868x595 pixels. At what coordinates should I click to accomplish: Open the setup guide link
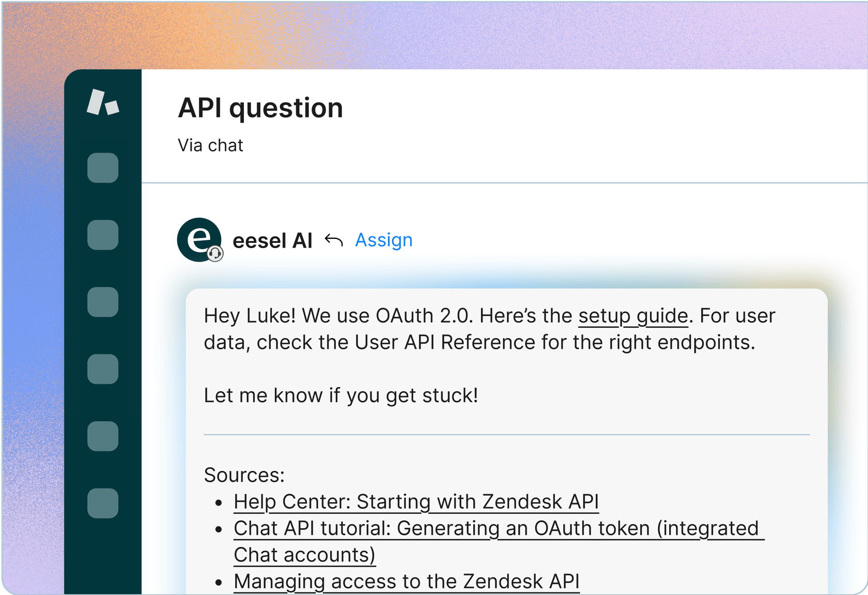(633, 316)
